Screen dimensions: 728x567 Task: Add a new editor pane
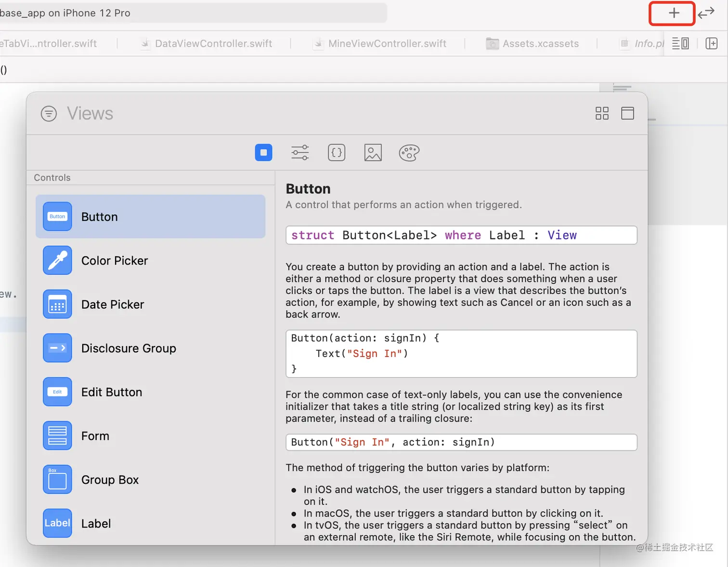point(712,43)
